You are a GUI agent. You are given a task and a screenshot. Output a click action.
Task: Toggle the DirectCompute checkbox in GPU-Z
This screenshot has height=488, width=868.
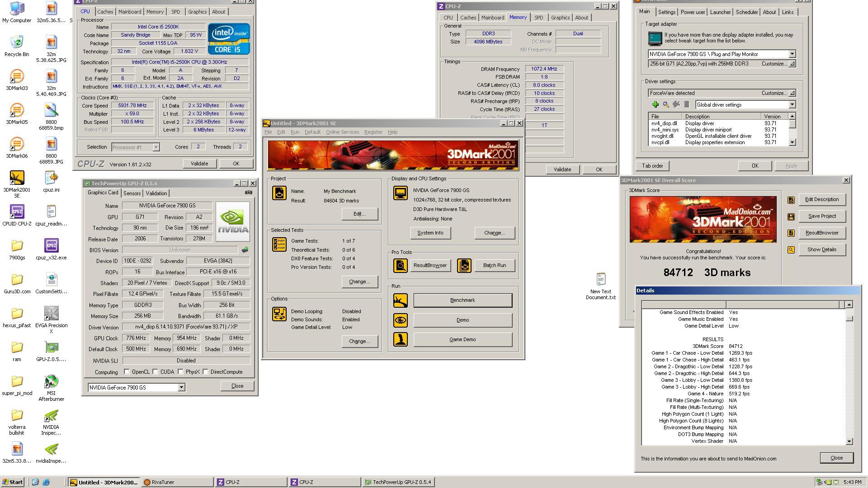click(205, 372)
